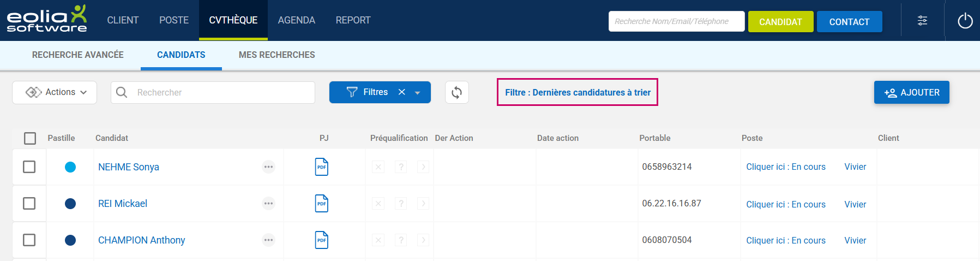
Task: Tick the select-all header checkbox
Action: point(30,138)
